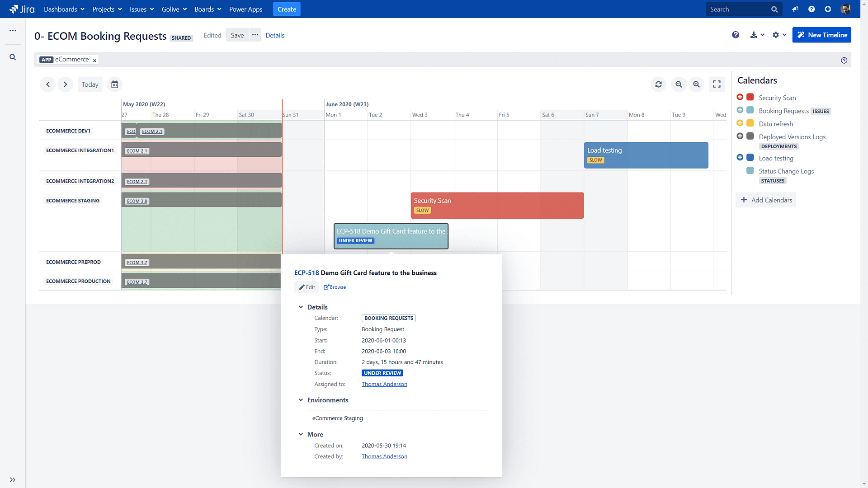Click the help question mark icon
Image resolution: width=868 pixels, height=488 pixels.
tap(736, 35)
